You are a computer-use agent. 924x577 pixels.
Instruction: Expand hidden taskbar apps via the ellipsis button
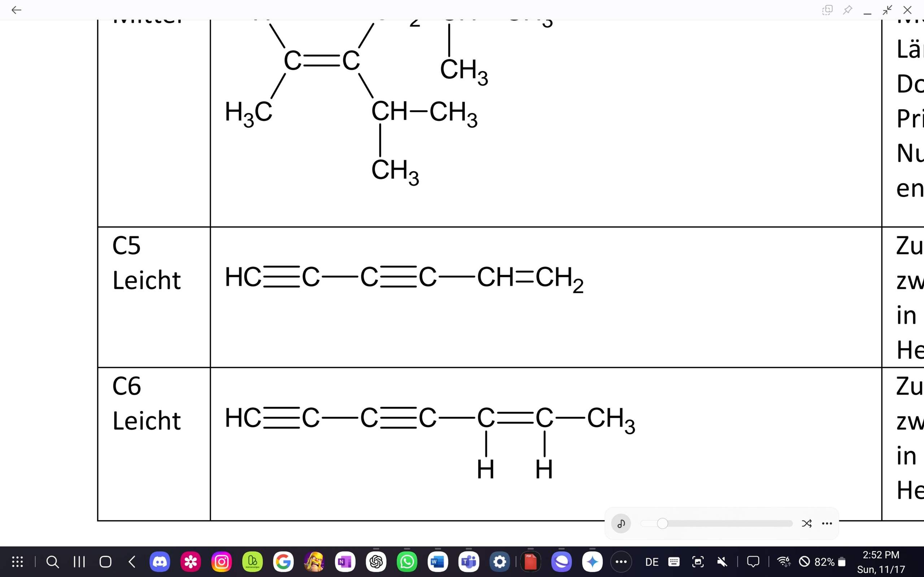pos(621,561)
